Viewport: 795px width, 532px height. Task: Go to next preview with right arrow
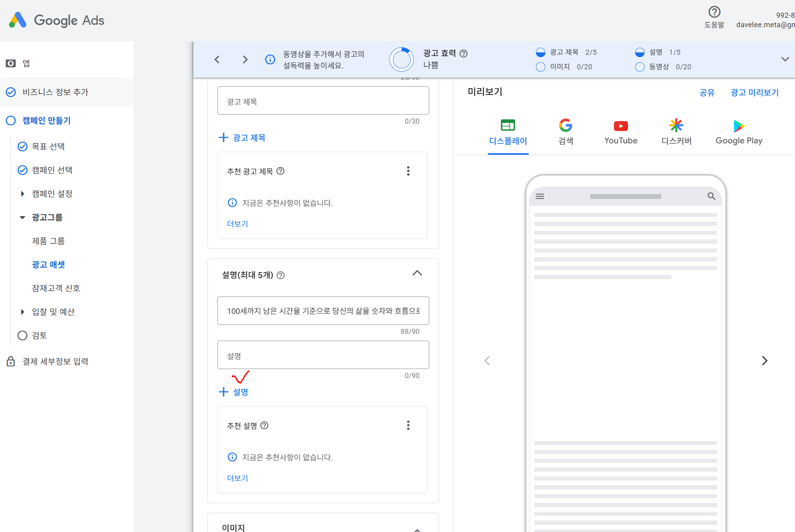pyautogui.click(x=764, y=361)
